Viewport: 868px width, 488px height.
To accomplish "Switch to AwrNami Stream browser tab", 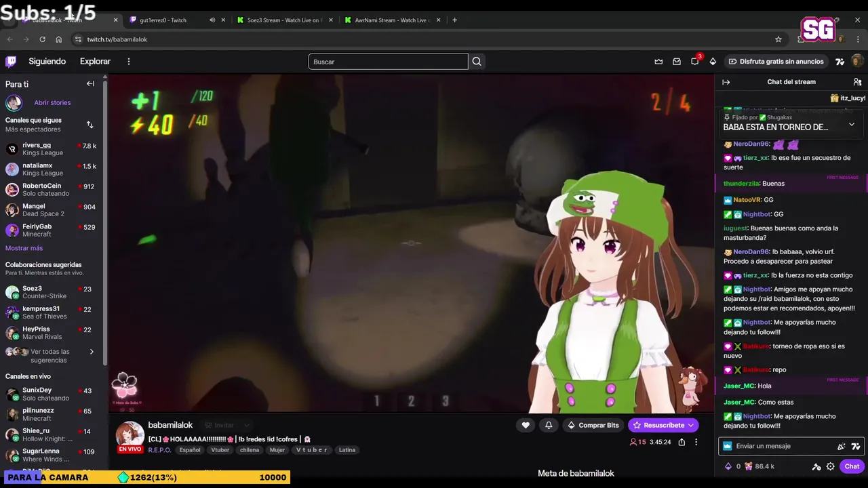I will [393, 20].
